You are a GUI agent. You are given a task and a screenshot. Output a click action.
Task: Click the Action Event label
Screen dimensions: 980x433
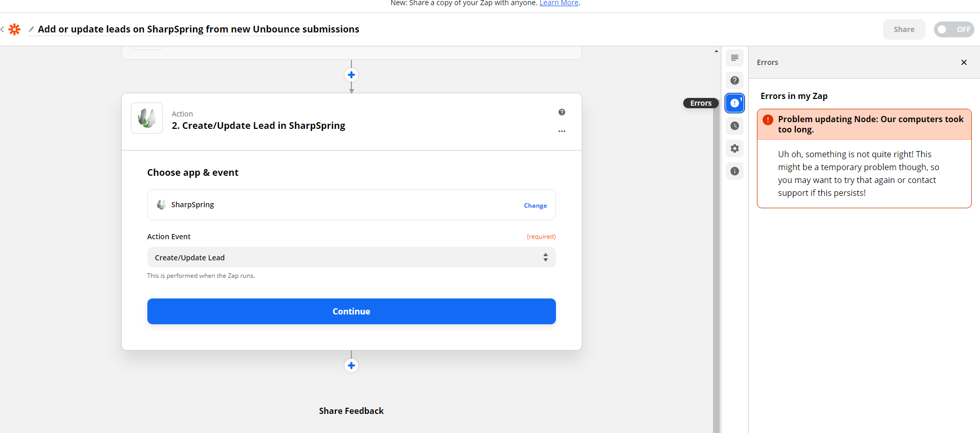click(x=169, y=237)
